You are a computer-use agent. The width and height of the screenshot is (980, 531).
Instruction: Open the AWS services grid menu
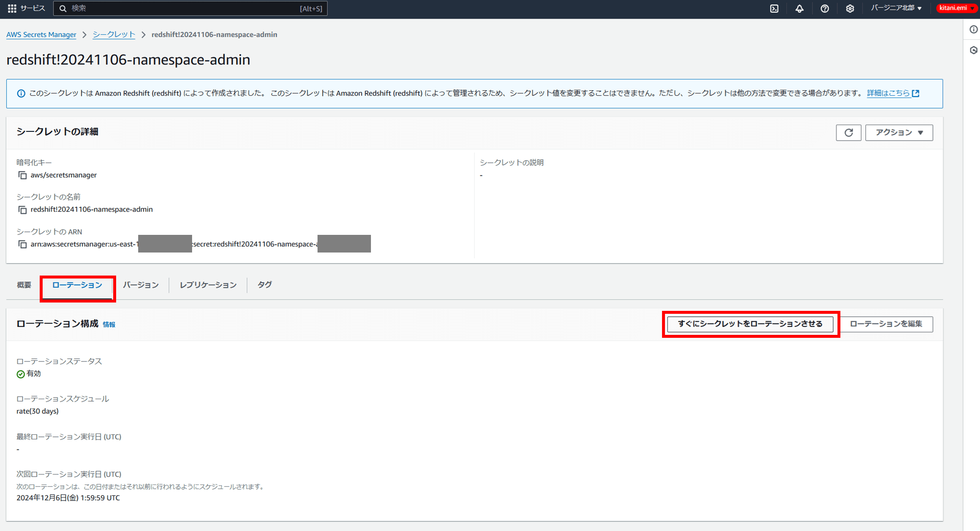click(x=12, y=8)
